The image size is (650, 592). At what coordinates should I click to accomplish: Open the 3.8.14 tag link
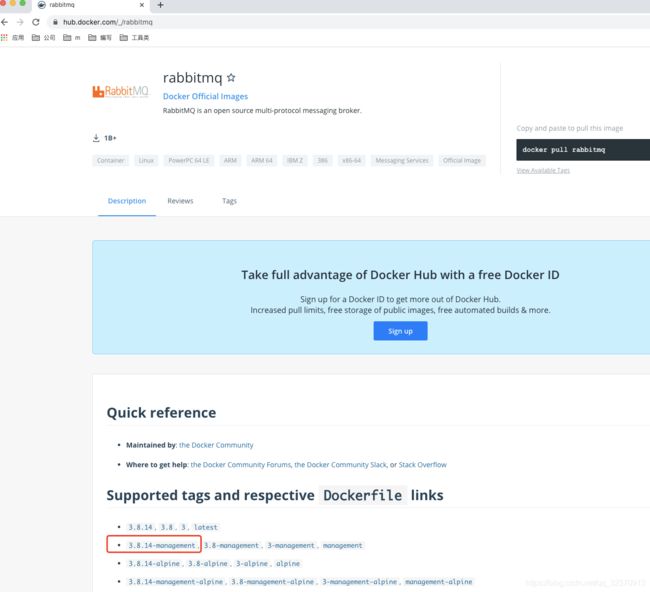tap(140, 527)
